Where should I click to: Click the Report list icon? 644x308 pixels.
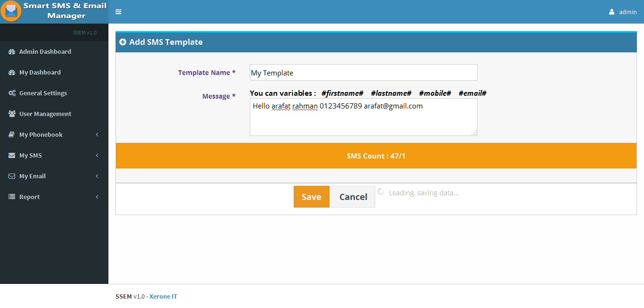click(x=12, y=197)
